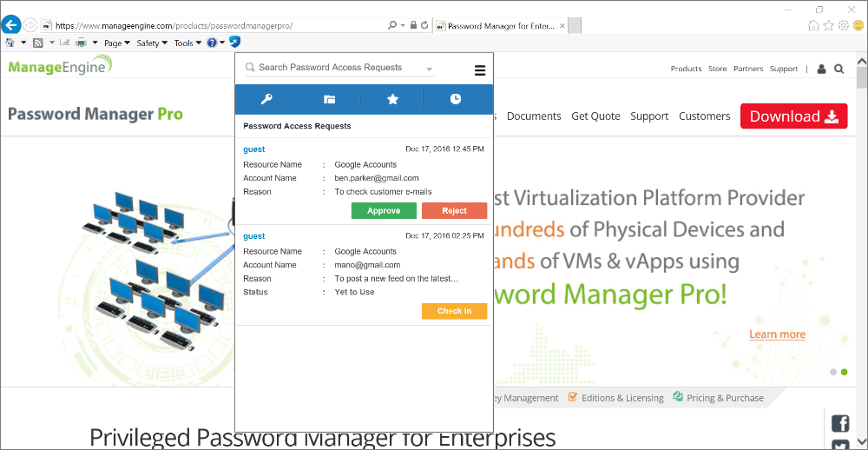Select the gray inactive carousel dot
868x450 pixels.
(833, 372)
